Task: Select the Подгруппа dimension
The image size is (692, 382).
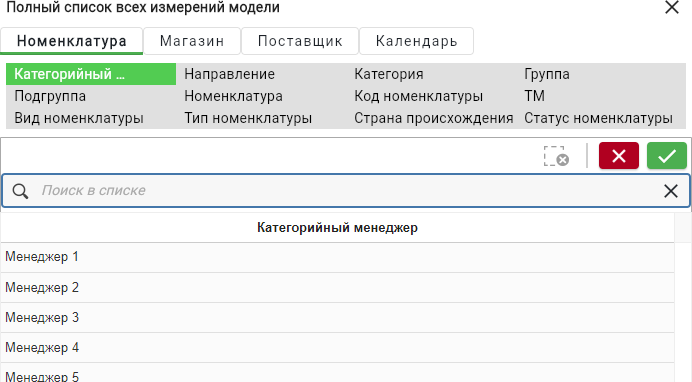Action: (50, 96)
